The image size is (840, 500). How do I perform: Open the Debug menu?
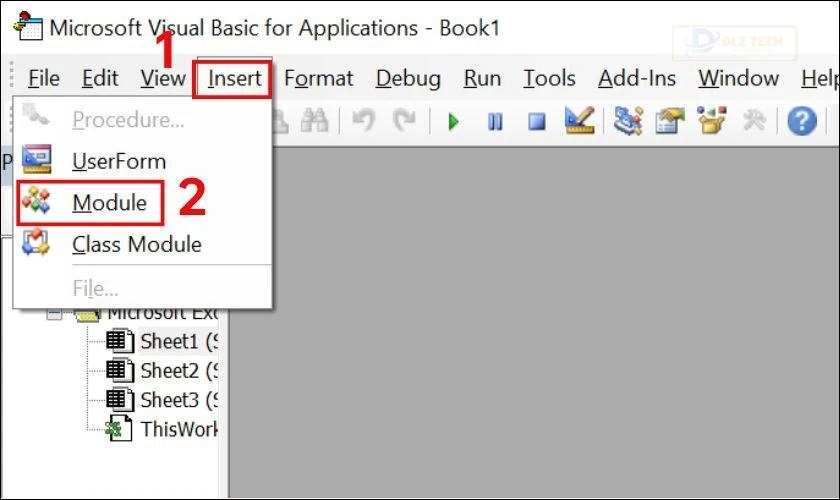point(408,79)
